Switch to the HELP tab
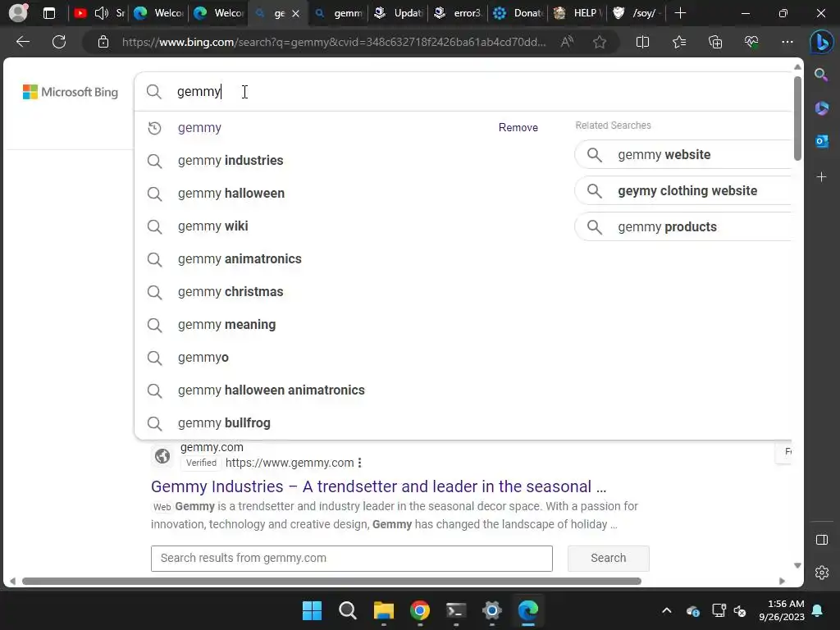Screen dimensions: 840x630 578,13
